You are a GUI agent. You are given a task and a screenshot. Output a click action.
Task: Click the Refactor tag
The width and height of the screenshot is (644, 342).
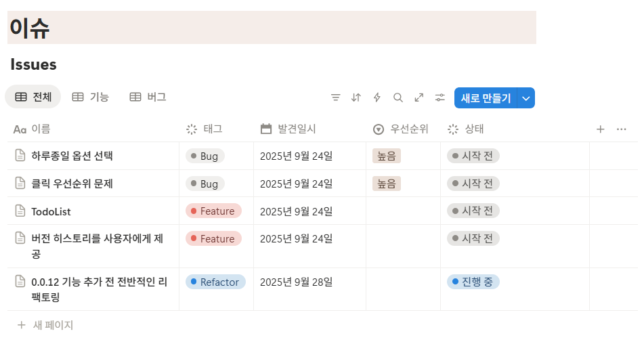click(215, 282)
